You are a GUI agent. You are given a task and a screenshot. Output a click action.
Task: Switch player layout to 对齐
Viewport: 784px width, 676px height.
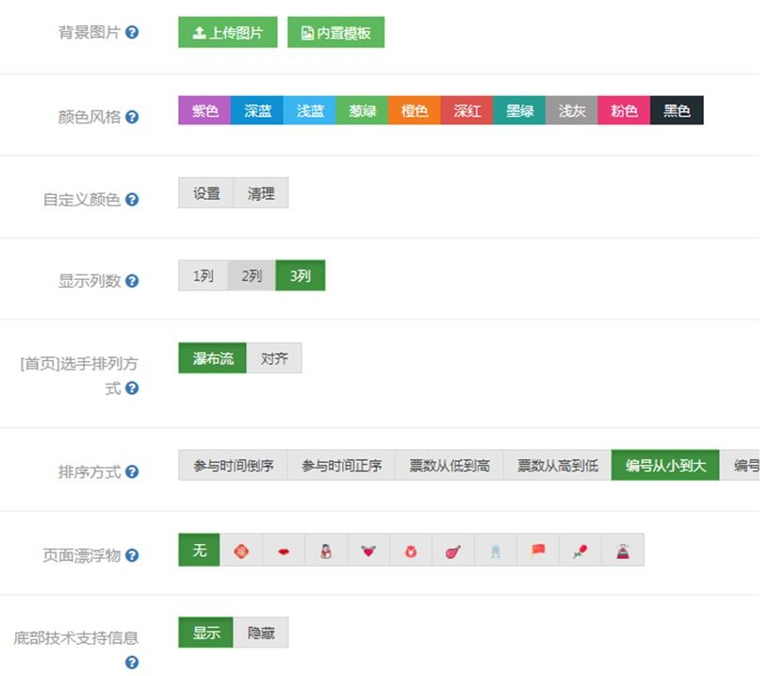point(274,358)
